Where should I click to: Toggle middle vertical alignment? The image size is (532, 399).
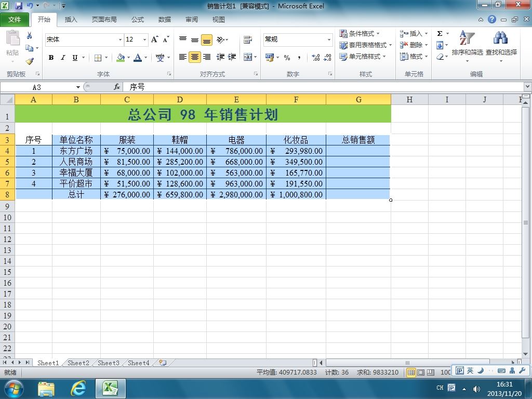click(x=195, y=39)
